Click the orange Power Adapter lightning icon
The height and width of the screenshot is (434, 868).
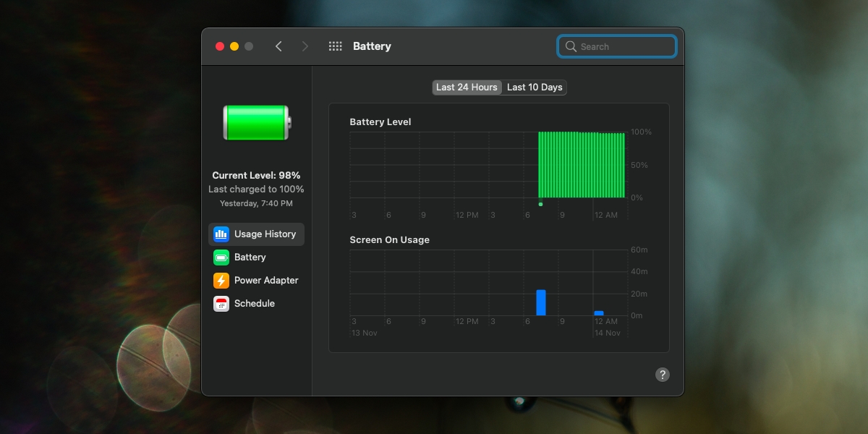click(221, 281)
